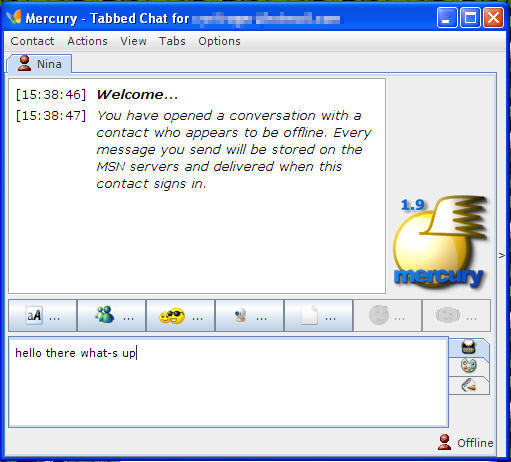The height and width of the screenshot is (462, 511).
Task: Click the Mercury 1.9 logo image
Action: point(440,242)
